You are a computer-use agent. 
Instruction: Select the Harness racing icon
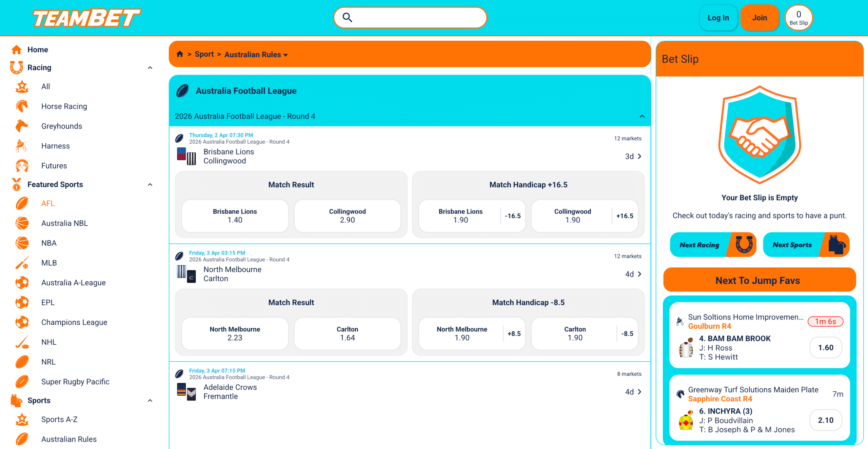pyautogui.click(x=22, y=146)
